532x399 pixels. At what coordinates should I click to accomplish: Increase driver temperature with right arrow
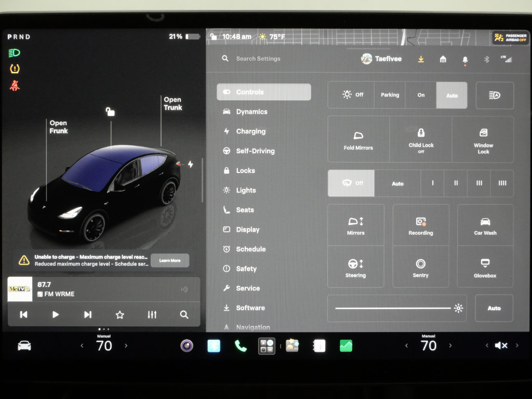tap(126, 345)
